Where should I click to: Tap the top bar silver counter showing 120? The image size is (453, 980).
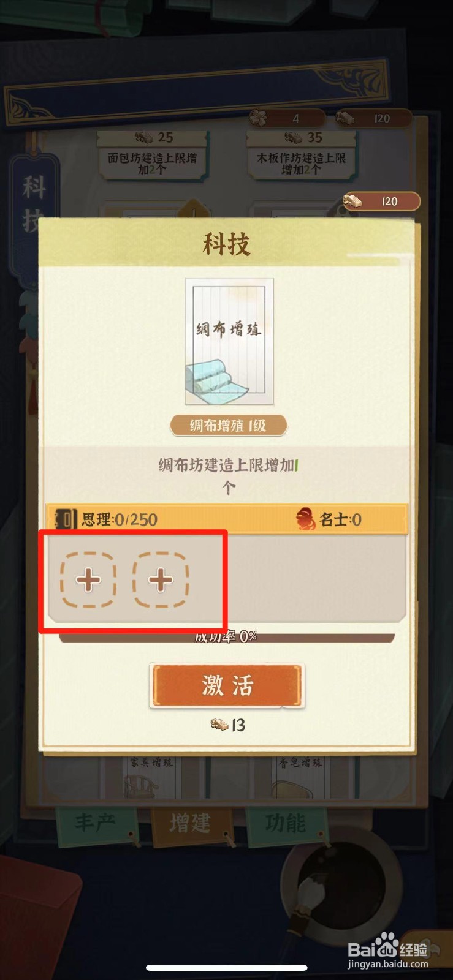(x=373, y=118)
